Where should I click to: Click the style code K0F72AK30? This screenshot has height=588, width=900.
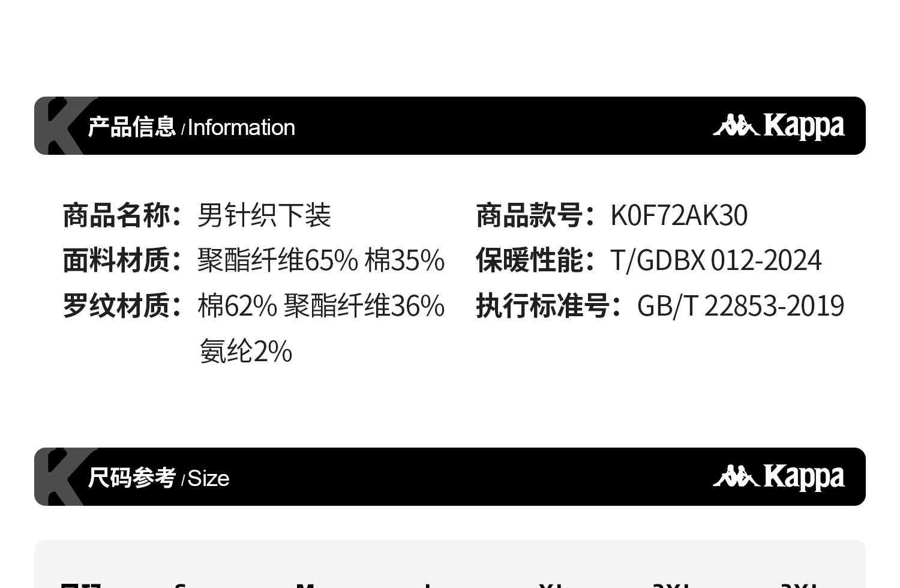[x=679, y=215]
